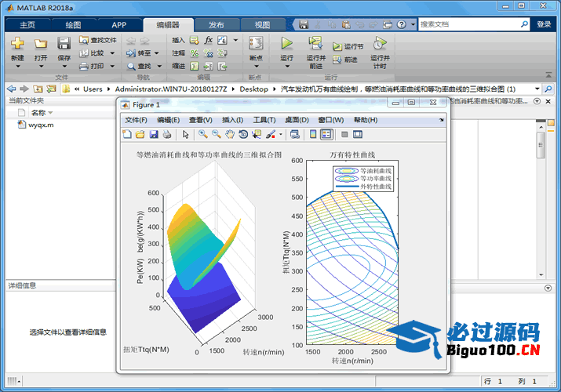Click the Advance (前进) button in the ribbon
This screenshot has height=392, width=561.
345,60
